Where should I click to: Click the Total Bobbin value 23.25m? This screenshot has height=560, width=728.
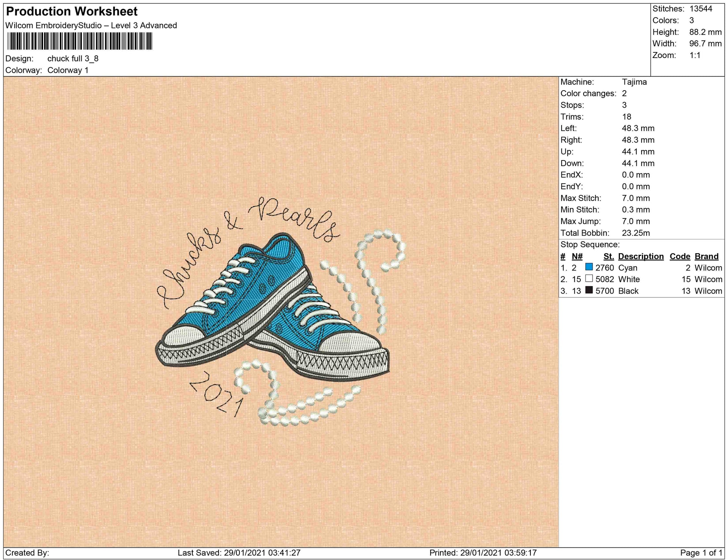coord(636,233)
